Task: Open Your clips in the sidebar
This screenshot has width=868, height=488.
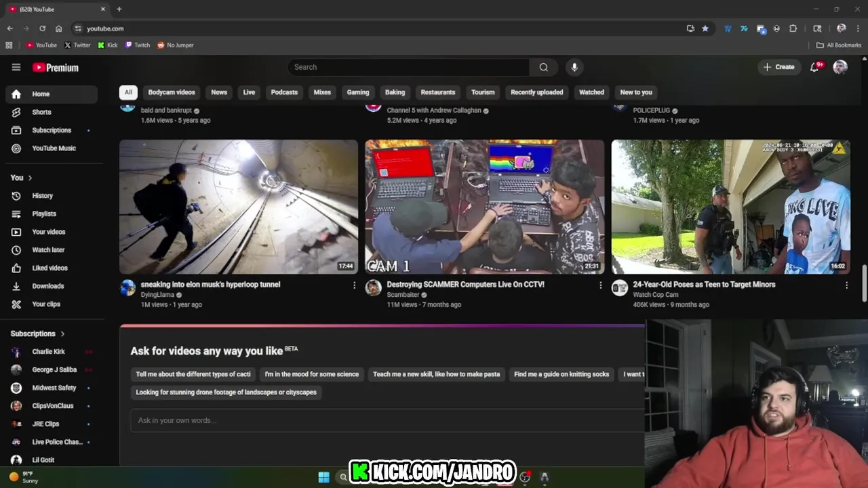Action: click(x=52, y=304)
